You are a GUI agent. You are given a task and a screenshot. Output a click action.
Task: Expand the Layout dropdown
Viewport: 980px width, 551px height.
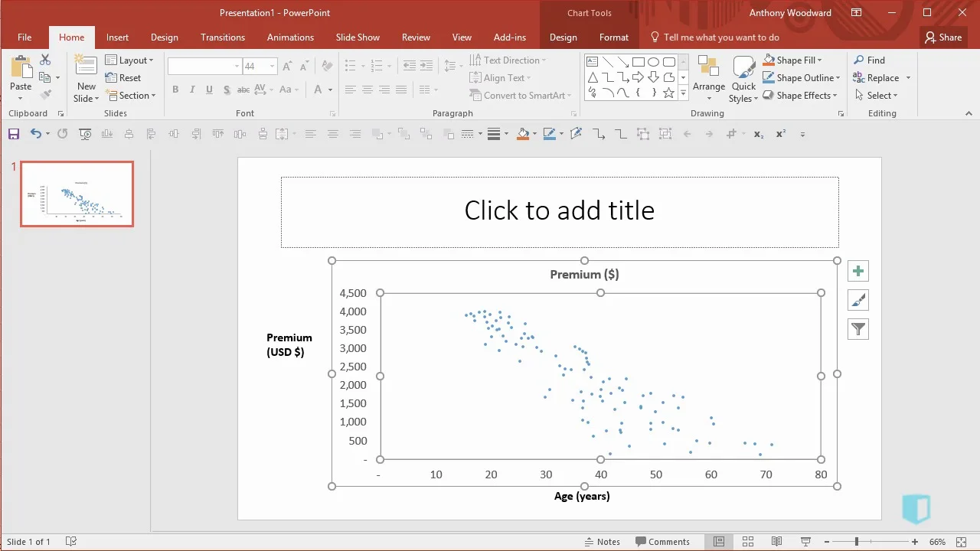(129, 60)
